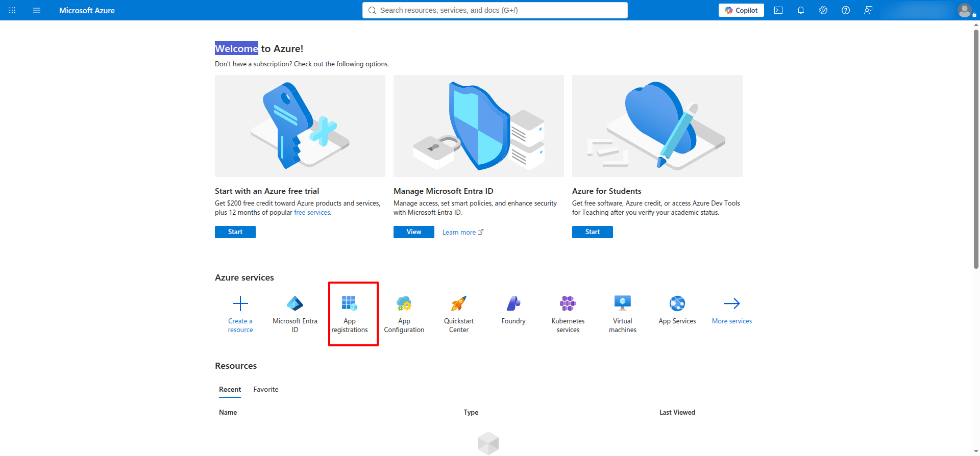Click the Microsoft Azure home title

(x=87, y=10)
